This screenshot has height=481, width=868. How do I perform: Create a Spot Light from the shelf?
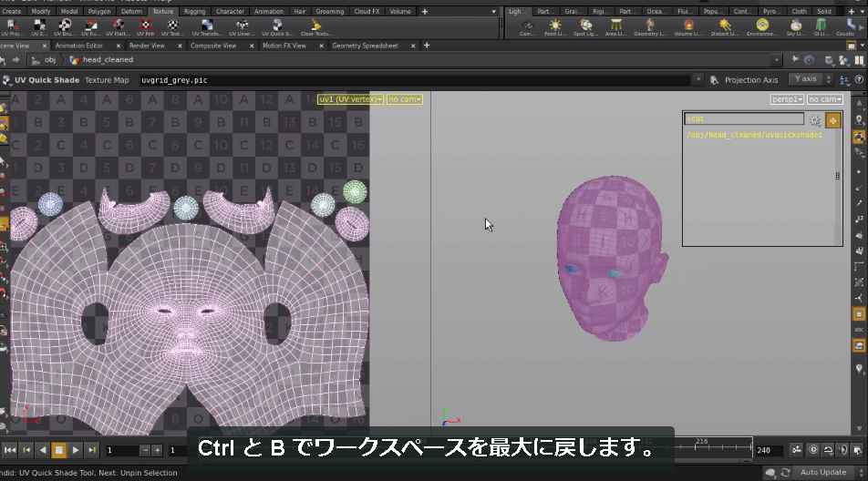(x=585, y=26)
